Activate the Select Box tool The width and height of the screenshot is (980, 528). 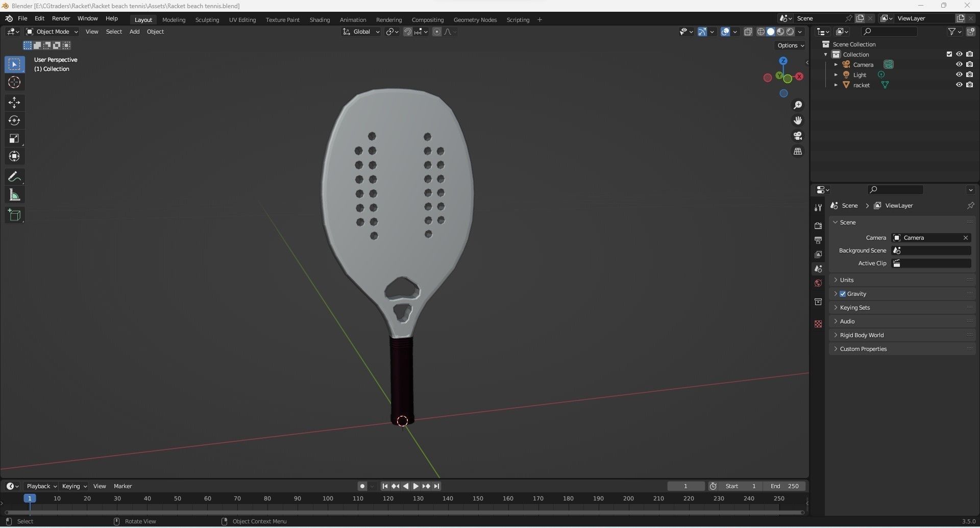pyautogui.click(x=14, y=64)
